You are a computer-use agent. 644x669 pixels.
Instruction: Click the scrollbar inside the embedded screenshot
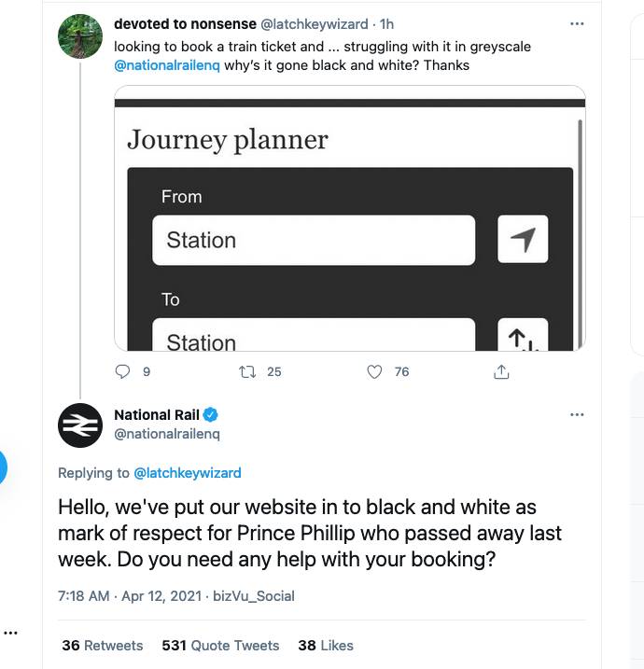pos(580,232)
